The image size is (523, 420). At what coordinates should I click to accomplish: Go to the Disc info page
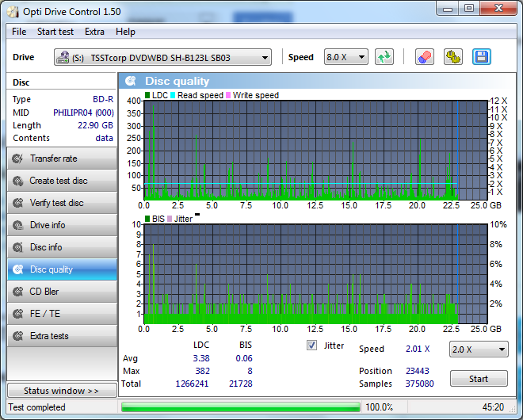[62, 247]
